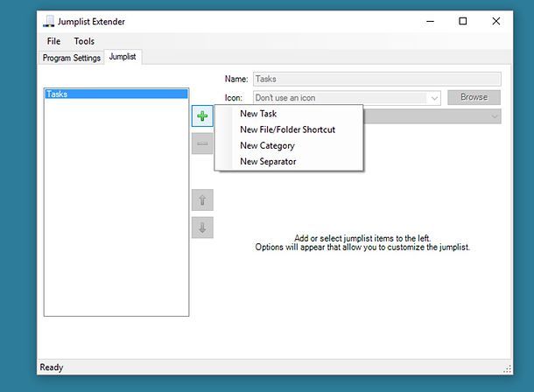This screenshot has height=392, width=534.
Task: Add a New Separator from the menu
Action: coord(268,161)
